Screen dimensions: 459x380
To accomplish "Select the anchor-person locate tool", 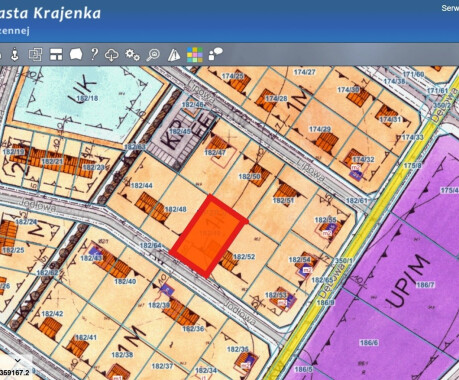I will point(14,55).
